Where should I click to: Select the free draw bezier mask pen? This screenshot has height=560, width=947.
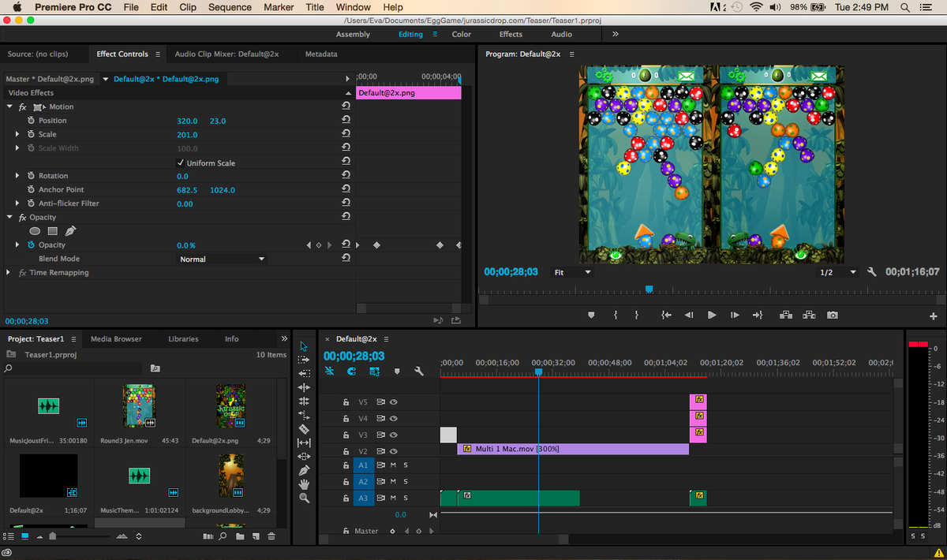[70, 231]
